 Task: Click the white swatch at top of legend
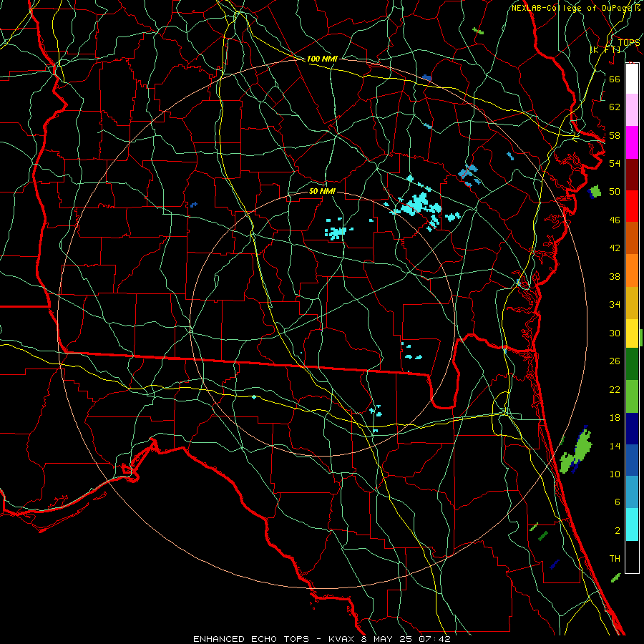coord(632,79)
